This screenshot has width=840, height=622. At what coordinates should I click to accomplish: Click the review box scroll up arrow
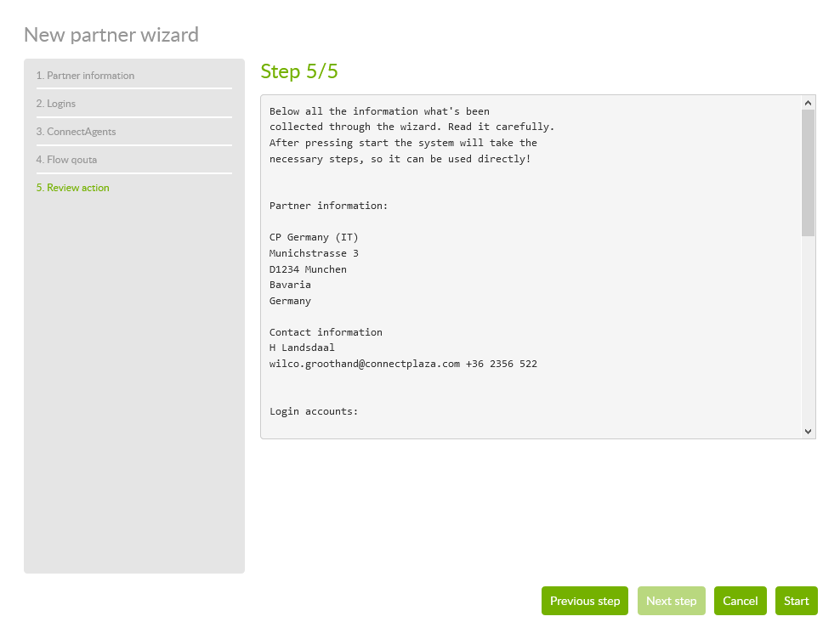(808, 103)
